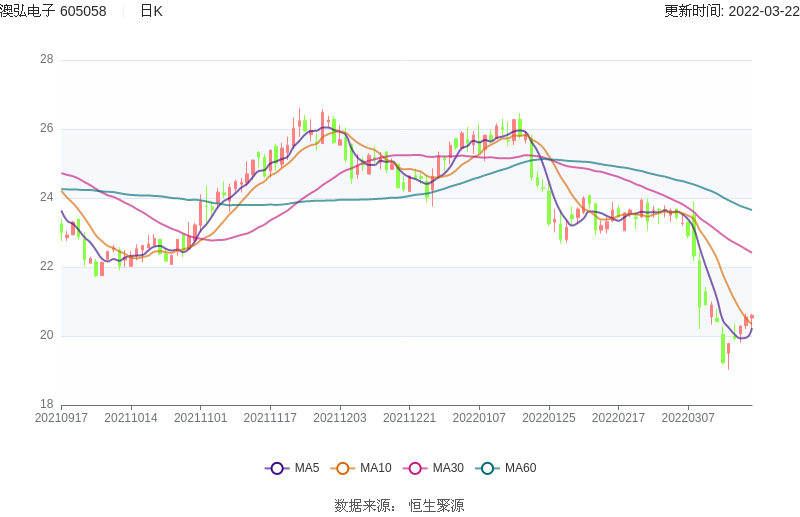Click the 数据来源 label text
Image resolution: width=800 pixels, height=517 pixels.
tap(364, 506)
